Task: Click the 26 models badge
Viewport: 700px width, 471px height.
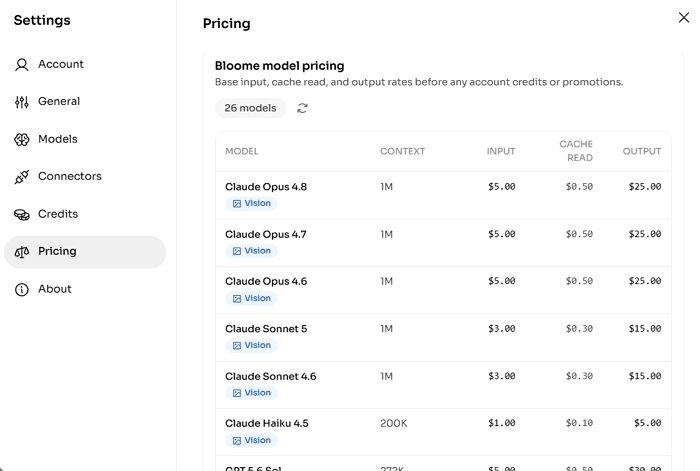Action: [250, 108]
